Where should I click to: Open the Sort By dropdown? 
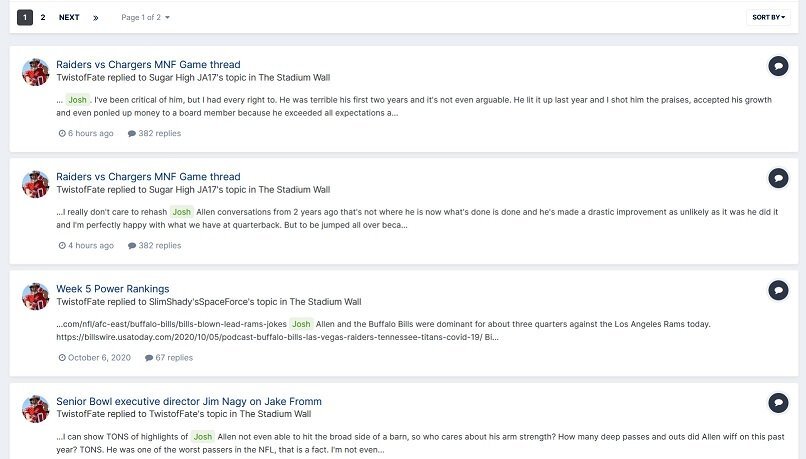(x=768, y=17)
